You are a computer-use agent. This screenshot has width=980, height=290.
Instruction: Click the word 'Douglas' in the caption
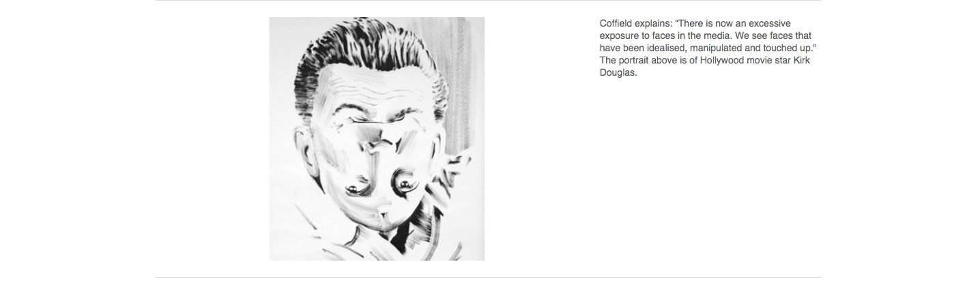point(617,73)
